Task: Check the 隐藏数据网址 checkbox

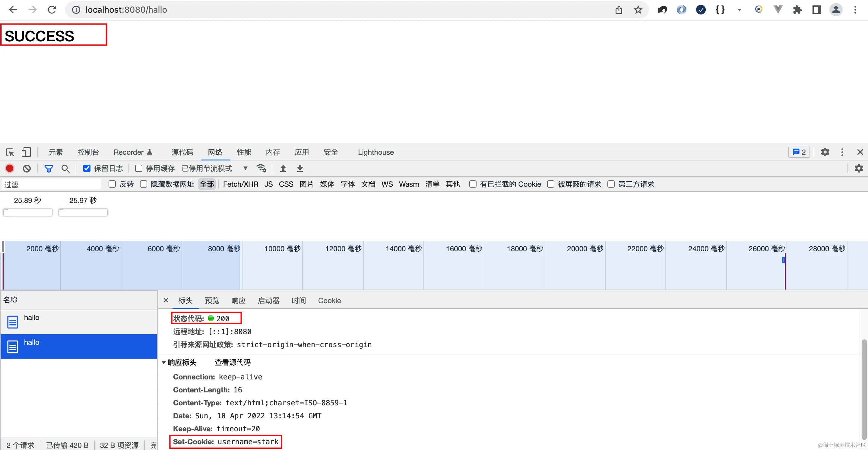Action: click(144, 184)
